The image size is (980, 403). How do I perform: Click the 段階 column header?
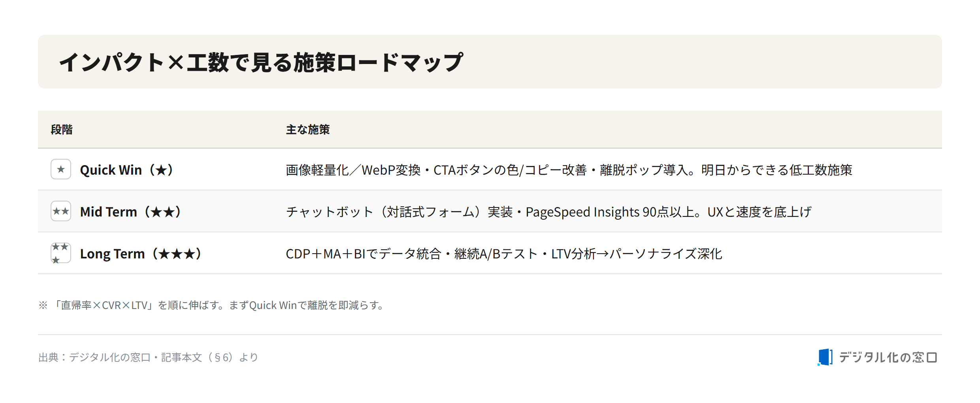coord(62,130)
